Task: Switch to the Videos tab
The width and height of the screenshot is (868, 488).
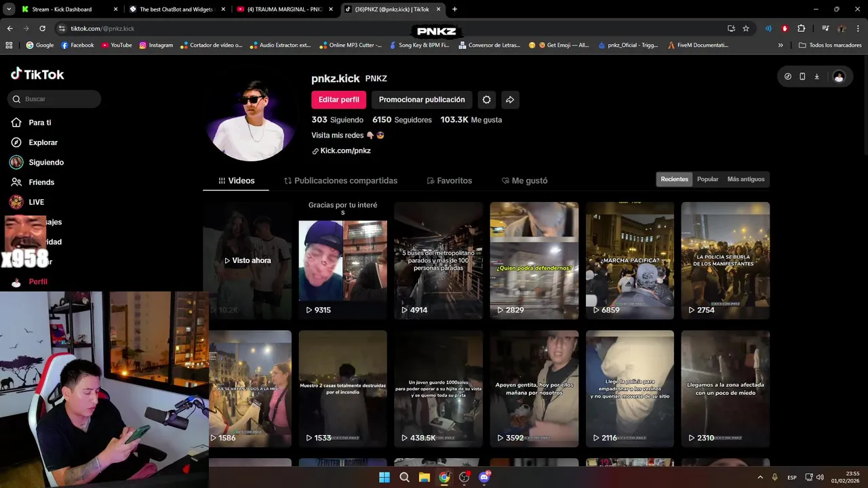Action: (x=237, y=181)
